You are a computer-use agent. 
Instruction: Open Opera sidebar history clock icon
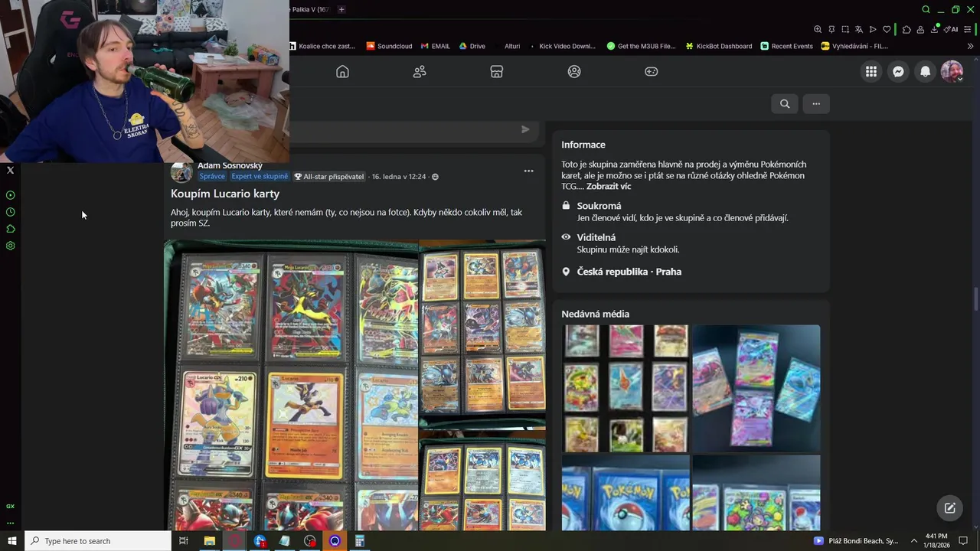click(x=10, y=212)
